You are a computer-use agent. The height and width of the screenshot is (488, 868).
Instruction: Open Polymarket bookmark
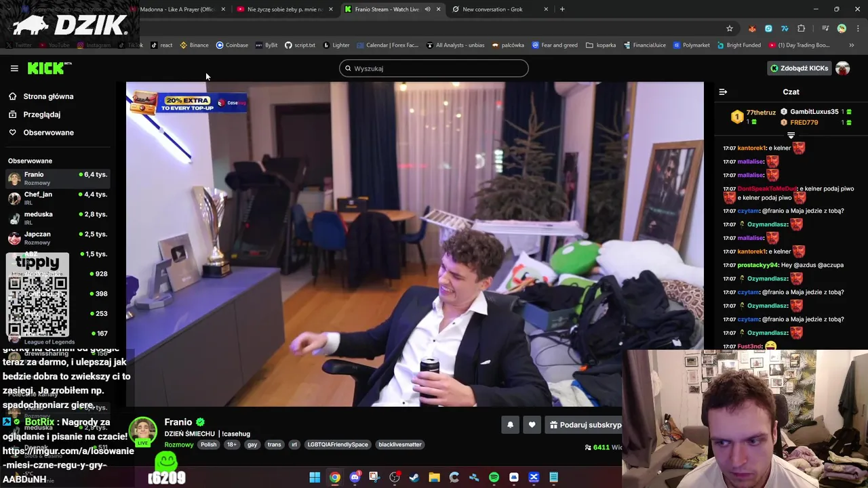click(691, 45)
